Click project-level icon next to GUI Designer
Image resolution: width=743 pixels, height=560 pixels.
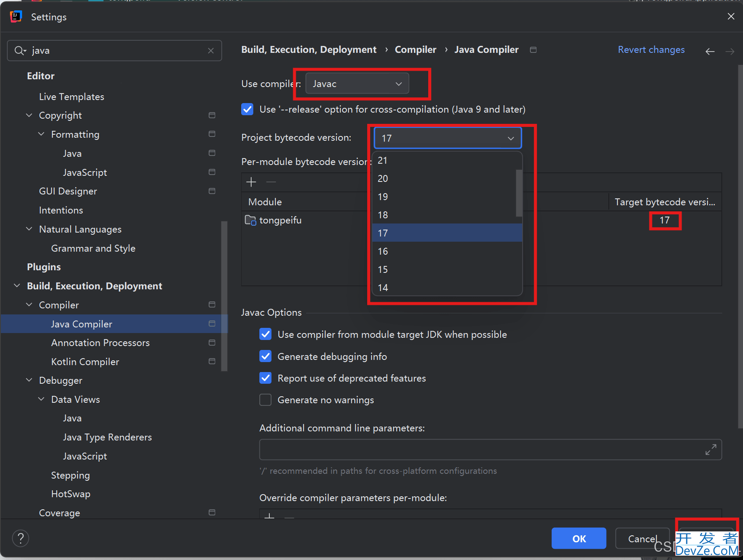(212, 191)
